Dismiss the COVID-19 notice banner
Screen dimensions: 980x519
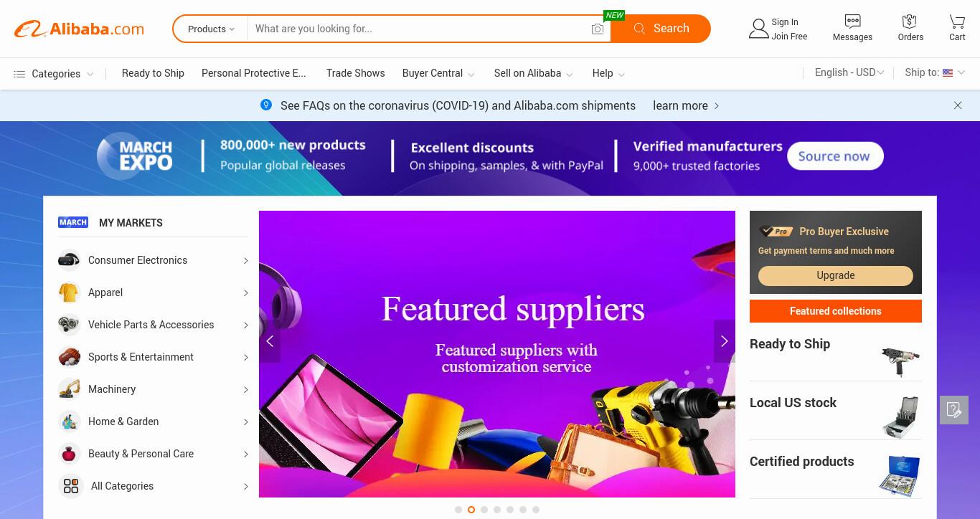tap(958, 105)
